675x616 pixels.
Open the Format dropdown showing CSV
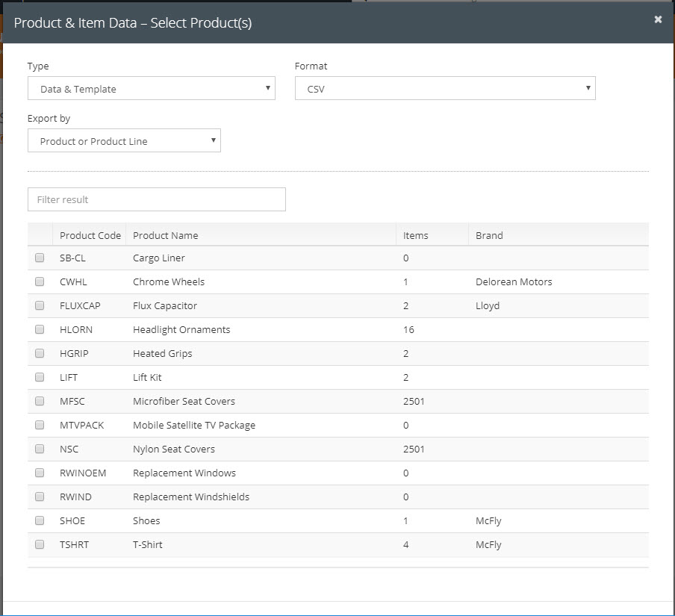click(445, 88)
